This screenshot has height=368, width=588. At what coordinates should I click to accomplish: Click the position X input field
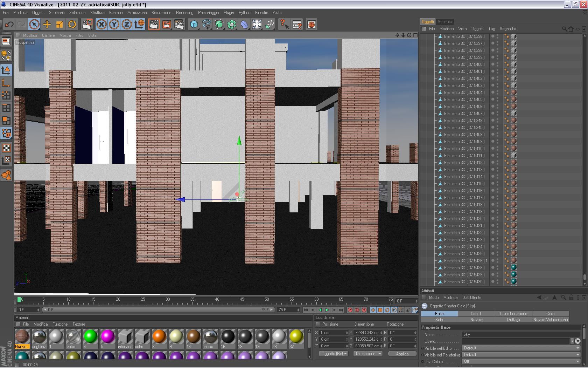point(334,333)
